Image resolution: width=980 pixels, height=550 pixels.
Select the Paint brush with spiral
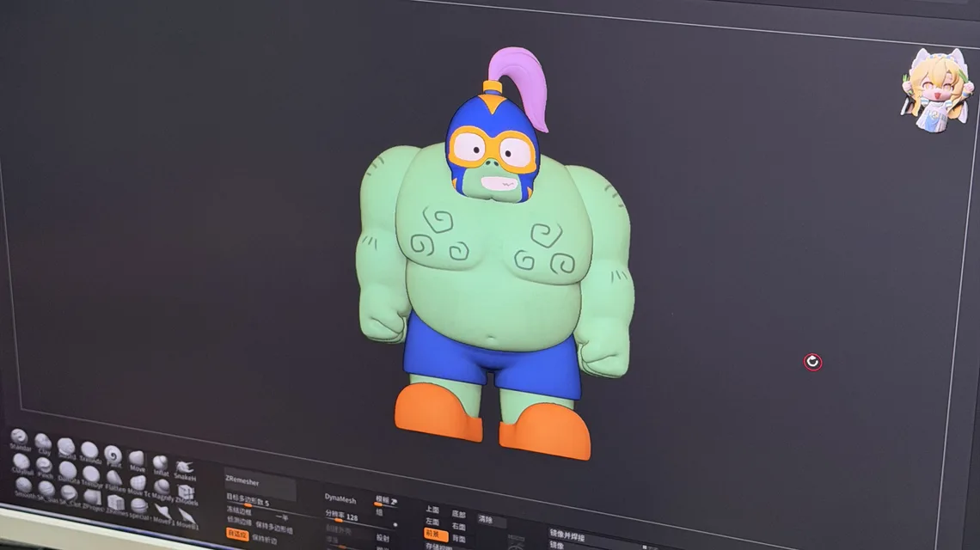[113, 455]
